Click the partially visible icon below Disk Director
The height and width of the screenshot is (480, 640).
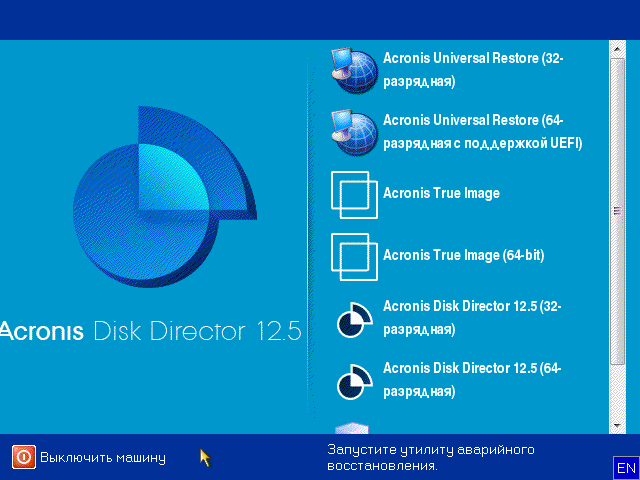pos(353,428)
